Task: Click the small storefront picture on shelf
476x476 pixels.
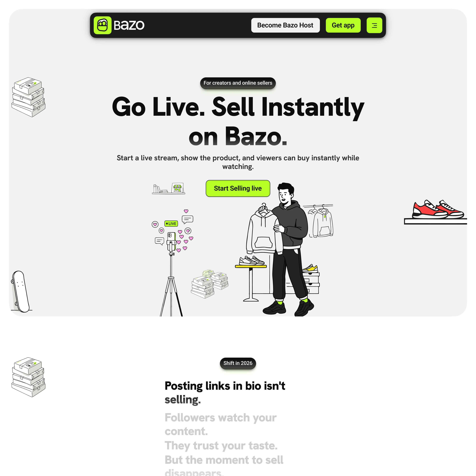Action: [178, 188]
